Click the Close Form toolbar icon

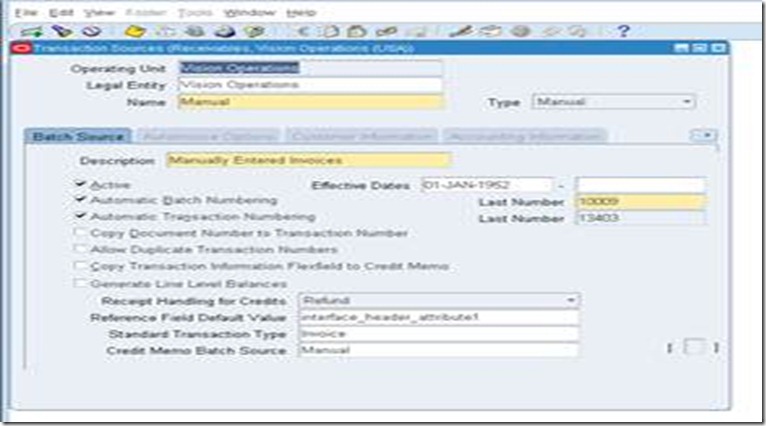(x=255, y=32)
